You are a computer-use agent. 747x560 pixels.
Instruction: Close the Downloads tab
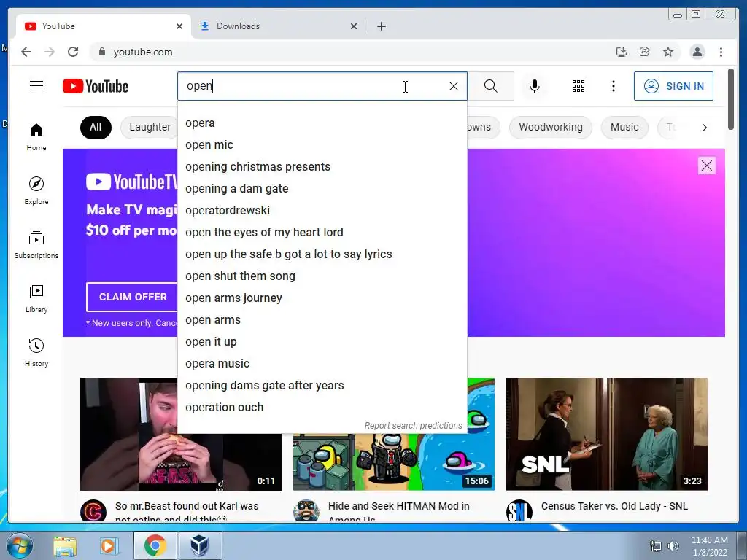click(354, 26)
